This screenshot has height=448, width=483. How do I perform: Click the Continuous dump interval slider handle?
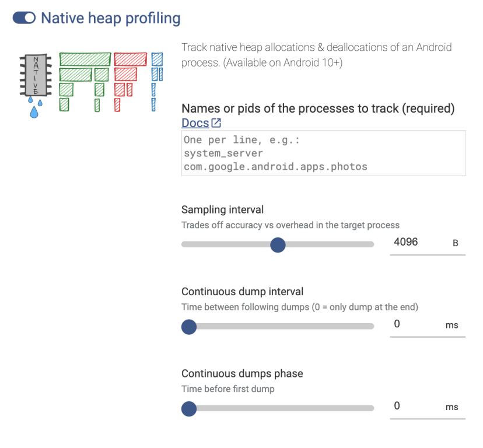click(x=189, y=327)
